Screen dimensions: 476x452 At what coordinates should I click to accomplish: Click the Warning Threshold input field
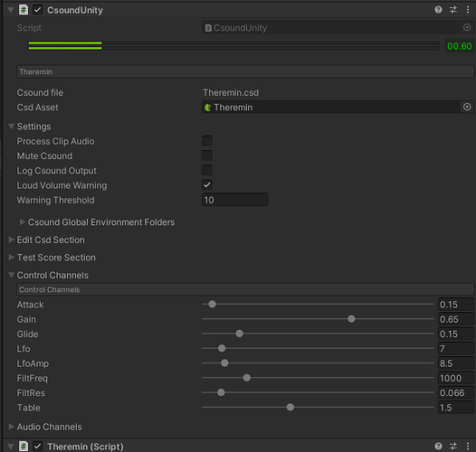(235, 200)
